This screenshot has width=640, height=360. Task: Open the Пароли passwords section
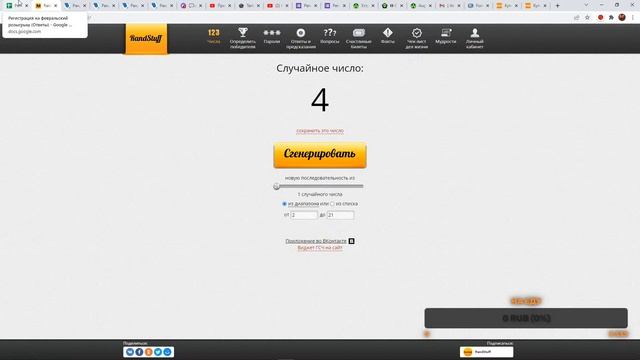tap(272, 36)
